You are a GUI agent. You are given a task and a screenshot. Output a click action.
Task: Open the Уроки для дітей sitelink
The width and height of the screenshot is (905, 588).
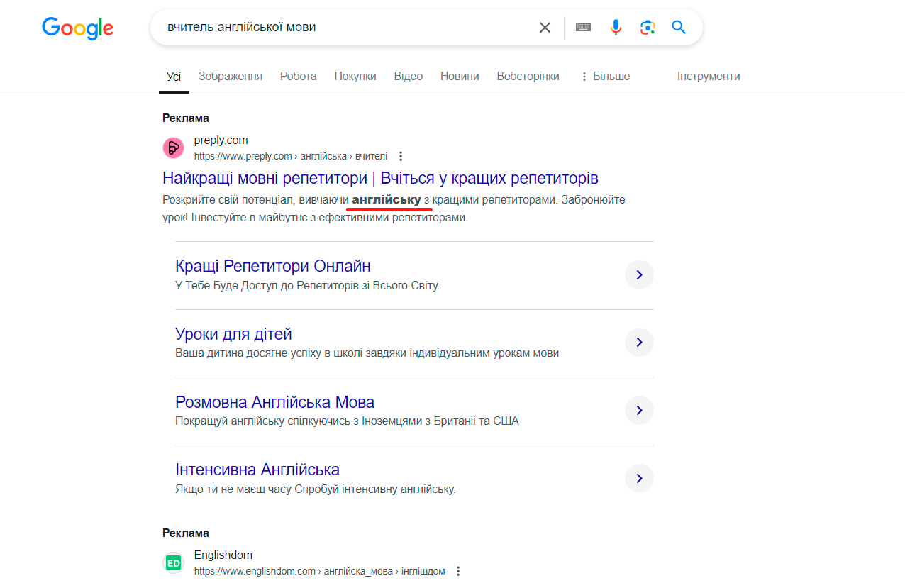pos(233,334)
